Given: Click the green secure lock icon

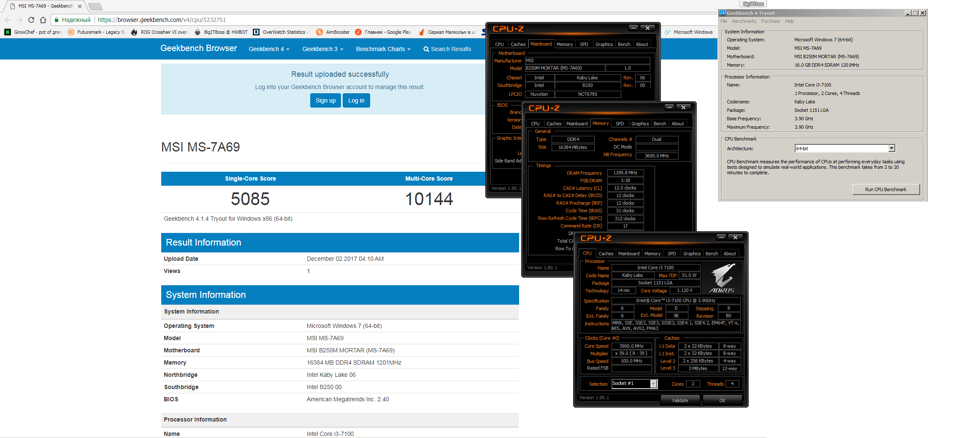Looking at the screenshot, I should point(57,20).
